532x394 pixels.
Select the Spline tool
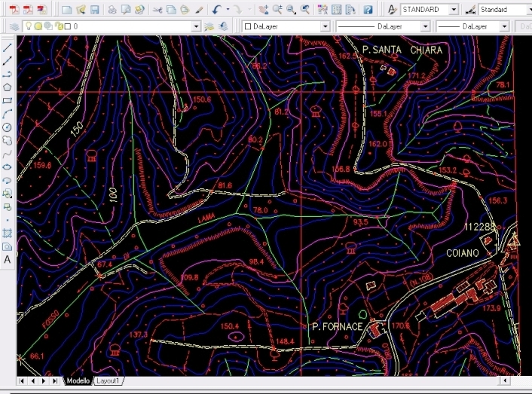point(7,154)
